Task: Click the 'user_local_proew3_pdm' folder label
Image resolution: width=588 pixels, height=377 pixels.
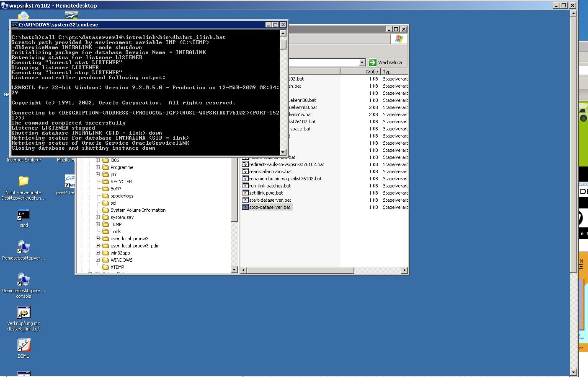Action: [x=135, y=246]
